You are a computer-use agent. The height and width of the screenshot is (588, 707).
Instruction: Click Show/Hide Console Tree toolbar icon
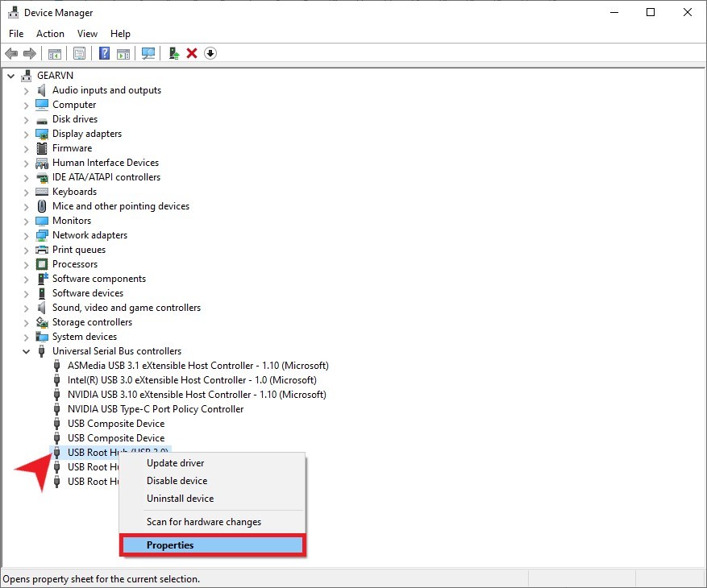54,53
